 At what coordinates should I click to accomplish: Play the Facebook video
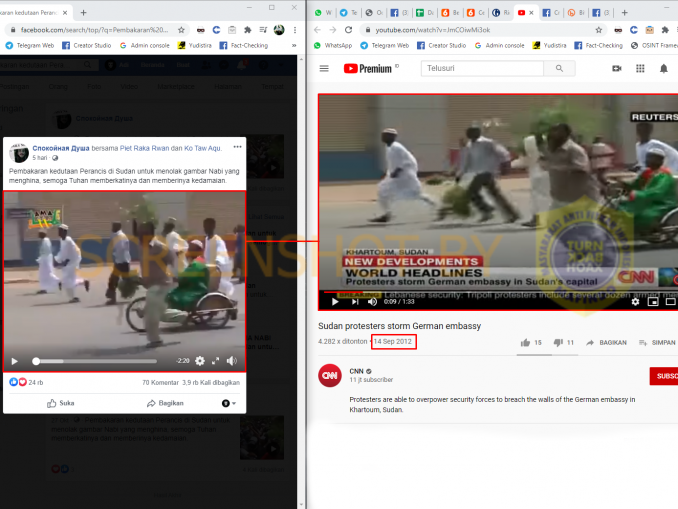pos(14,361)
